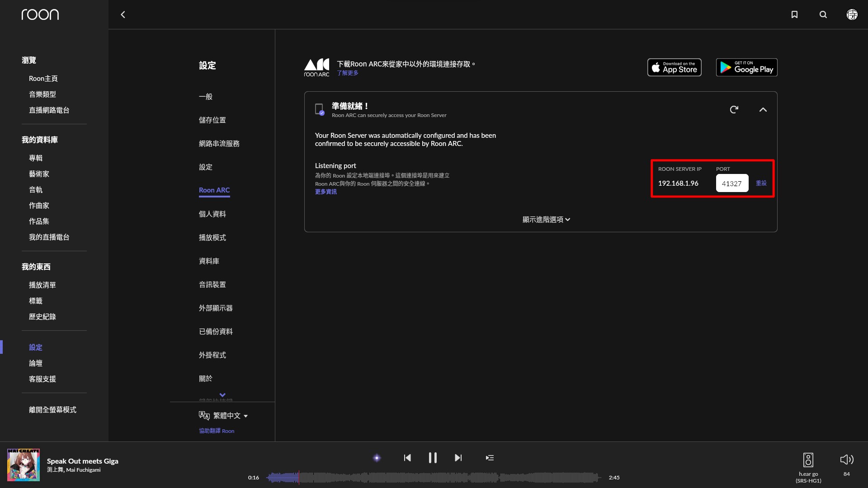Open 歷史紀錄 in sidebar

42,316
